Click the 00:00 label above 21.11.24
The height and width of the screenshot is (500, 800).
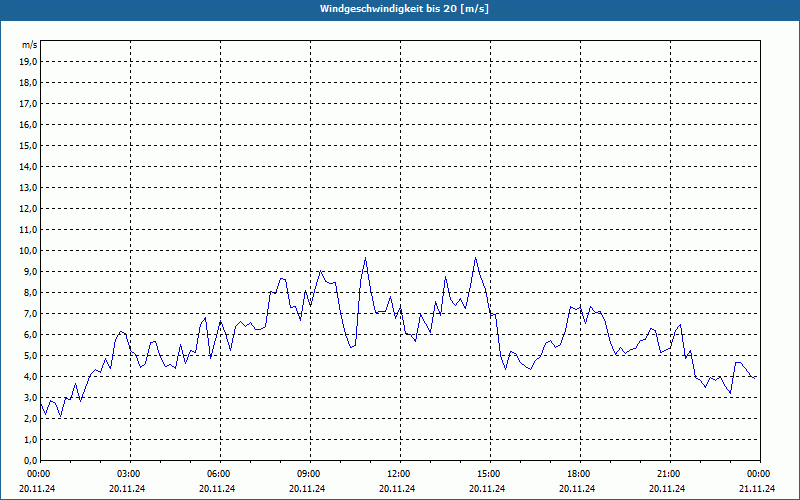pyautogui.click(x=760, y=474)
